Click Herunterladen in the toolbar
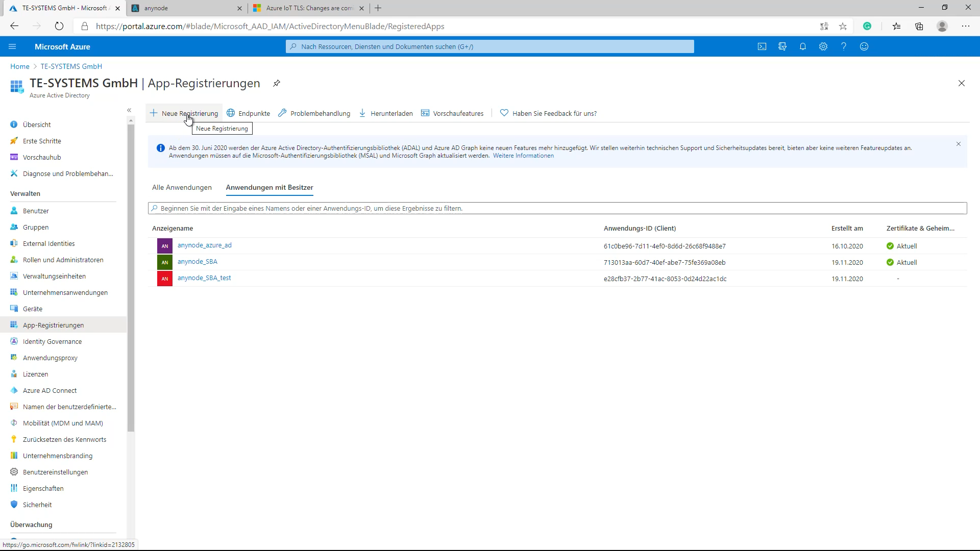Screen dimensions: 980x551 click(386, 113)
